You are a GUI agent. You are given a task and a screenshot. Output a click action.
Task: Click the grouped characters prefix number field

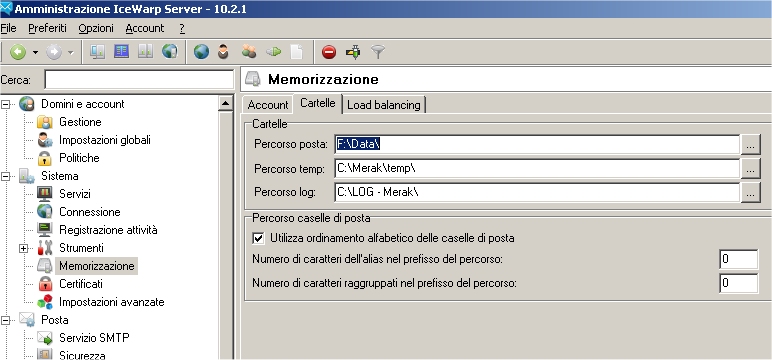point(739,284)
